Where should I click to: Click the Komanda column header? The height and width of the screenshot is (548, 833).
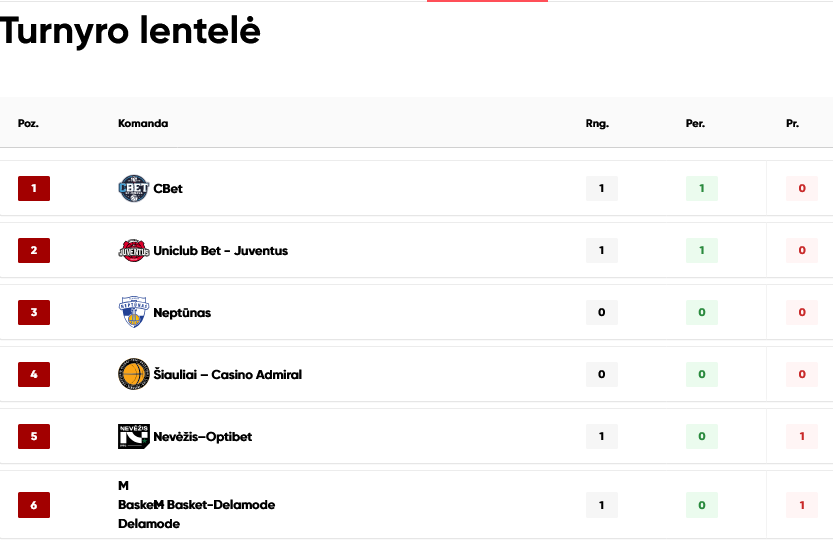[x=143, y=123]
